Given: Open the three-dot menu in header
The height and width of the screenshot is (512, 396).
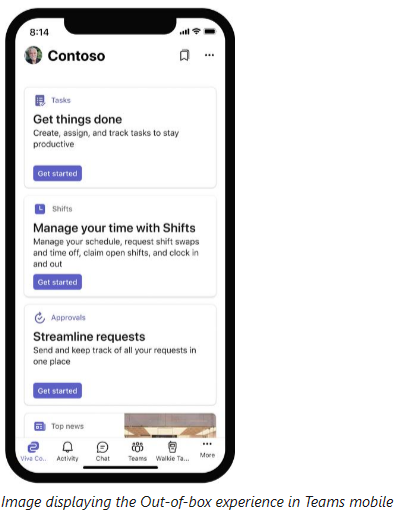Looking at the screenshot, I should (209, 55).
